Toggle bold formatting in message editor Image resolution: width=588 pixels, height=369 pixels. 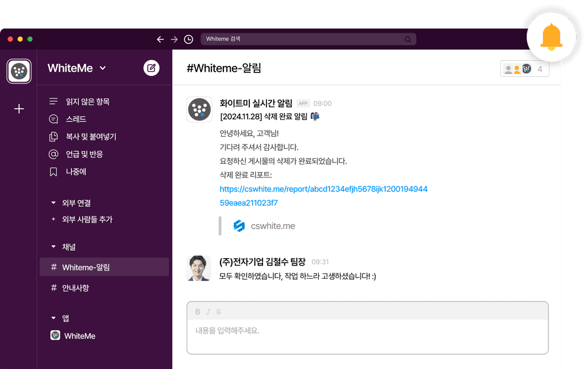(x=198, y=312)
